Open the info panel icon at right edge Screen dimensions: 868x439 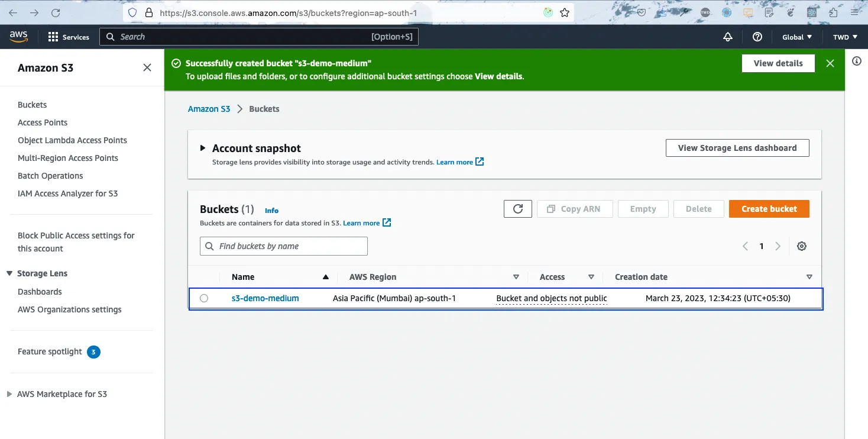point(857,62)
